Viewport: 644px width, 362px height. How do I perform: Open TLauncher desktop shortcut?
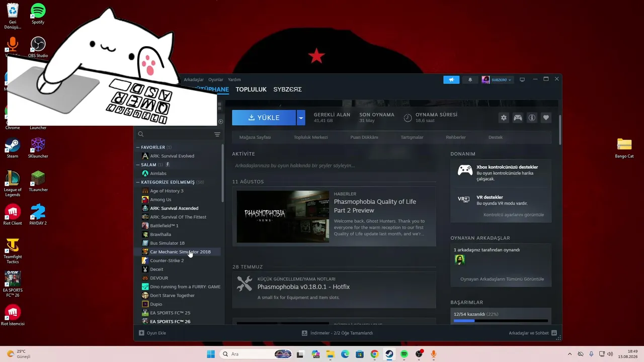(38, 182)
